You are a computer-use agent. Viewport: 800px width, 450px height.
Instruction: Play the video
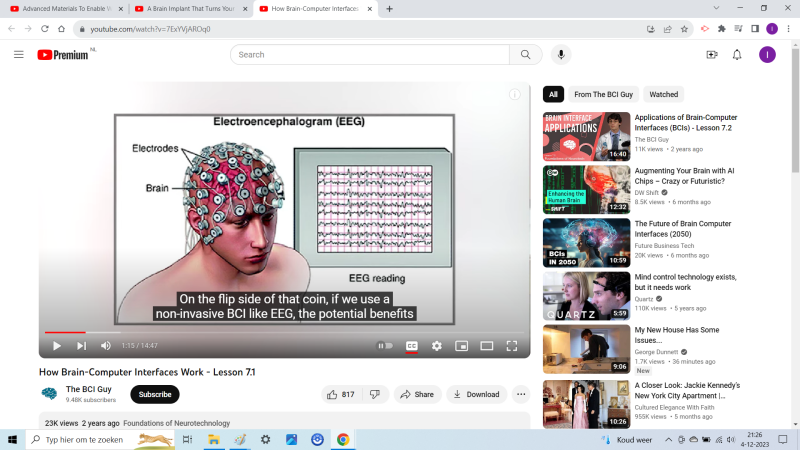pos(57,346)
